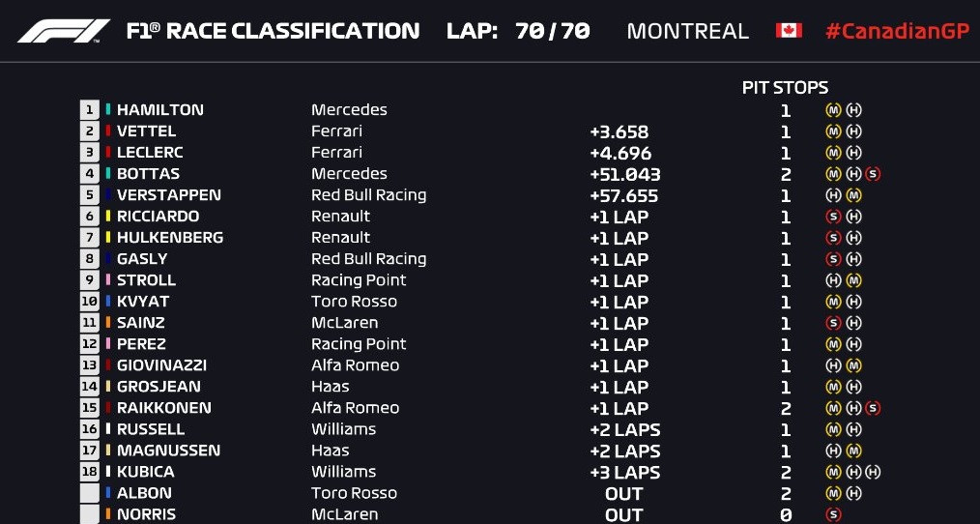Click Ferrari red color bar beside VETTEL
Image resolution: width=980 pixels, height=524 pixels.
(x=109, y=131)
